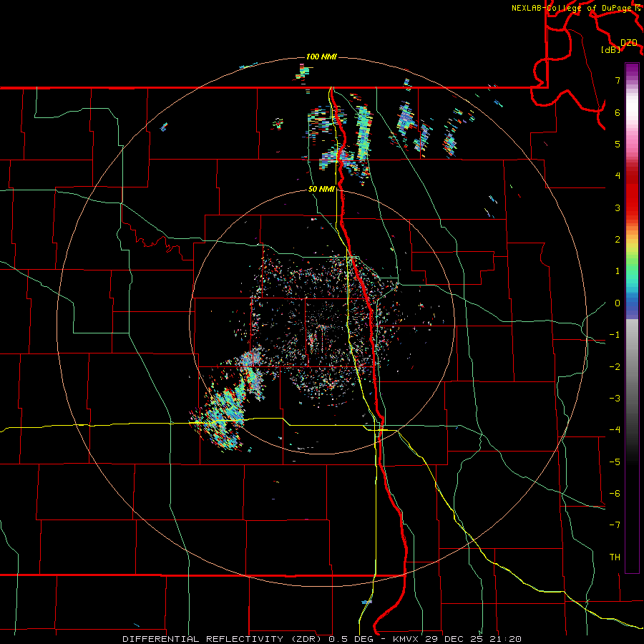Click the 5 dB tick label on the scale
644x644 pixels.
coord(618,144)
